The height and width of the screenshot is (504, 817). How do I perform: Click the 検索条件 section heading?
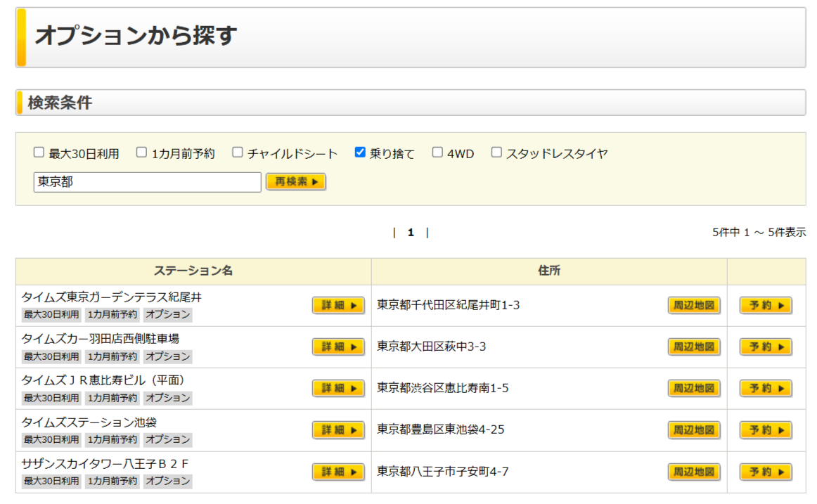click(60, 103)
